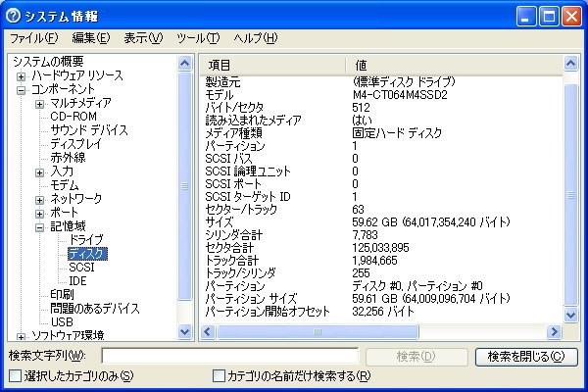Collapse the コンポーネント node
The height and width of the screenshot is (392, 588).
pos(21,90)
